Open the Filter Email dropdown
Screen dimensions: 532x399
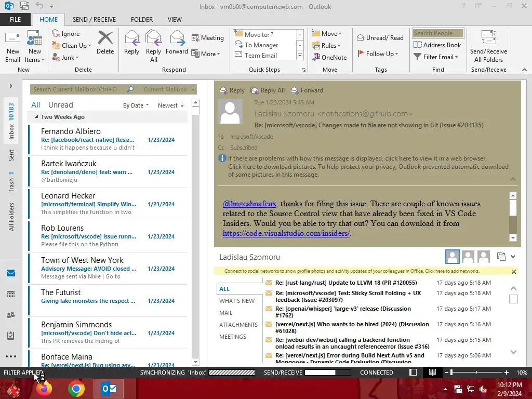click(436, 57)
